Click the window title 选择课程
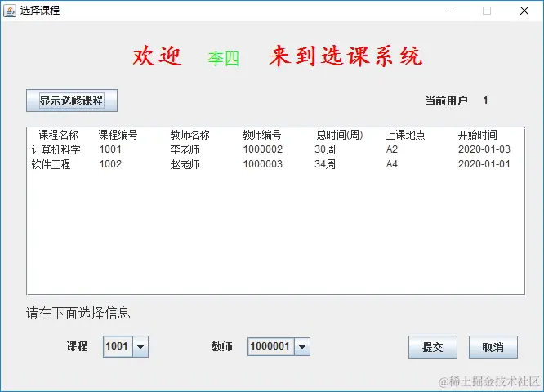Screen dimensions: 544x392 [39, 11]
